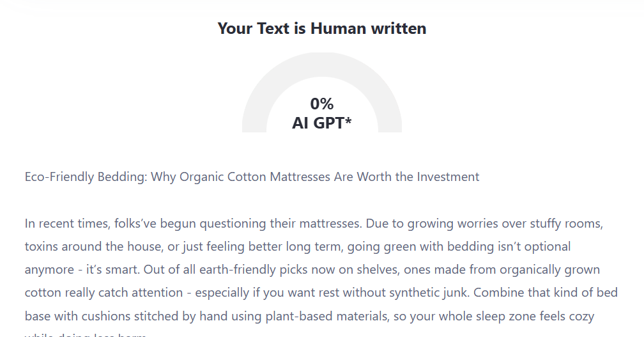The image size is (644, 337).
Task: Click the top of the gauge arc
Action: (322, 65)
